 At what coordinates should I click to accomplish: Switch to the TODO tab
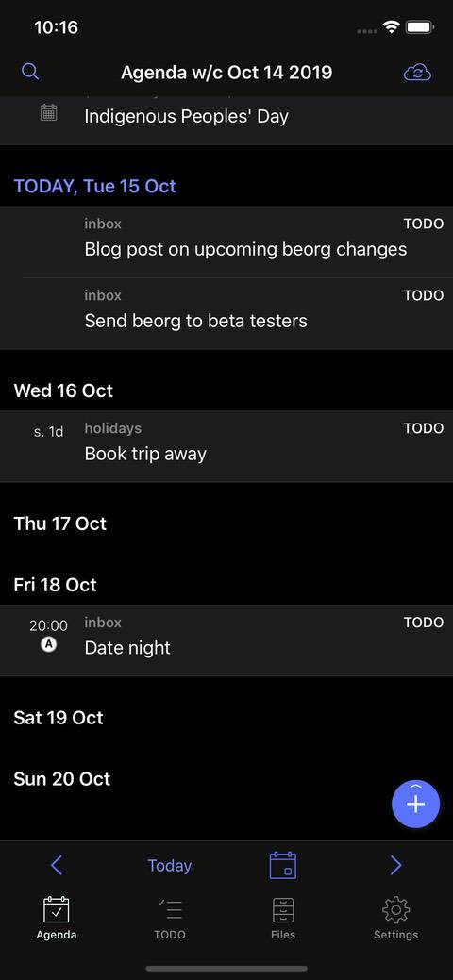(170, 918)
